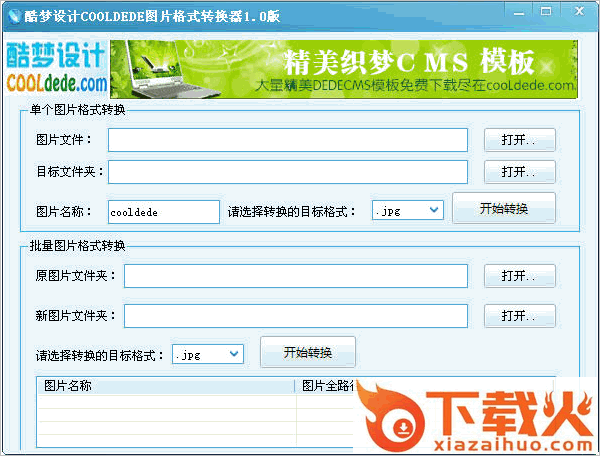
Task: Click the 图片名称 field containing cooldede
Action: pyautogui.click(x=164, y=212)
